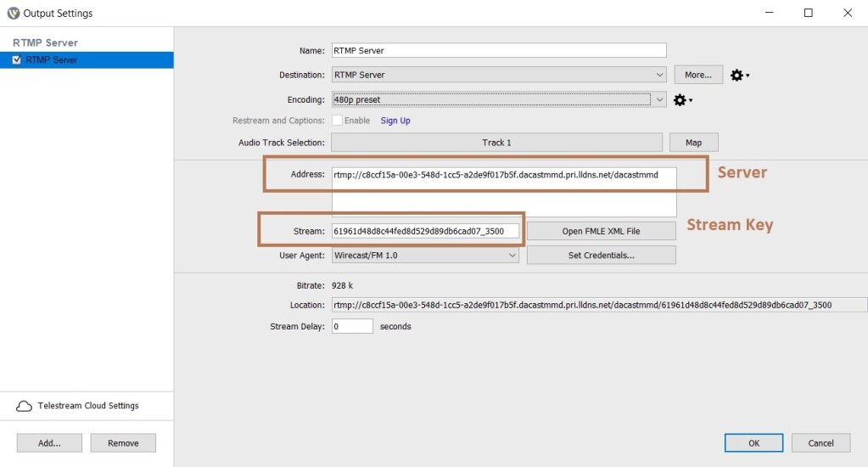Click the Sign Up link
Viewport: 868px width, 467px height.
(395, 121)
